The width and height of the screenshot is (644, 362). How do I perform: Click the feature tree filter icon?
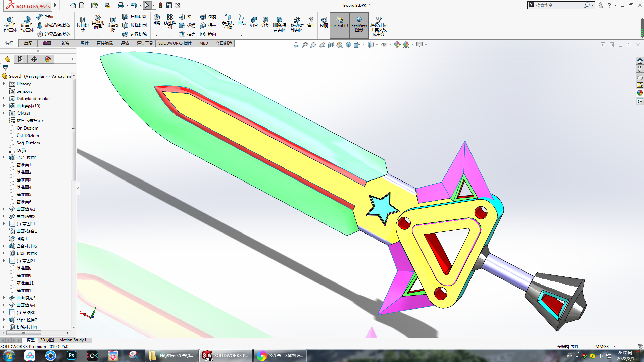click(x=6, y=68)
